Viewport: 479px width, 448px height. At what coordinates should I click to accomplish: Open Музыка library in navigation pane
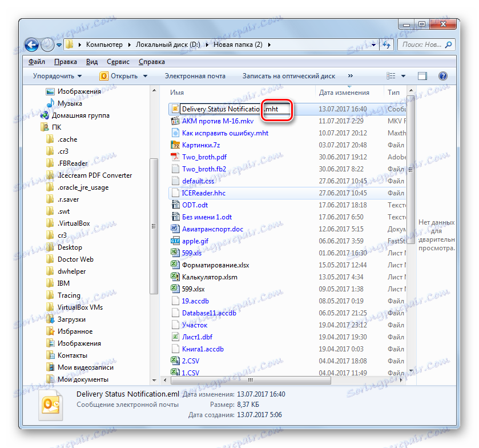[70, 103]
